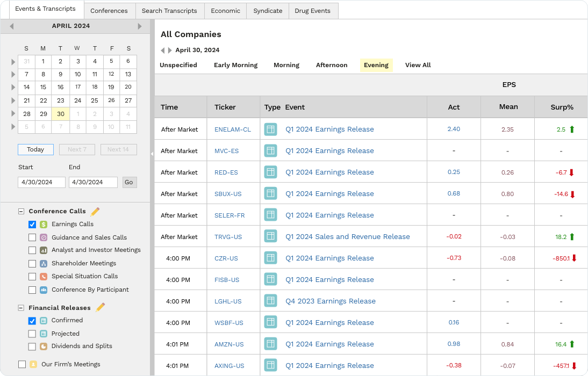
Task: Click the Guidance and Sales Calls icon
Action: pyautogui.click(x=44, y=237)
